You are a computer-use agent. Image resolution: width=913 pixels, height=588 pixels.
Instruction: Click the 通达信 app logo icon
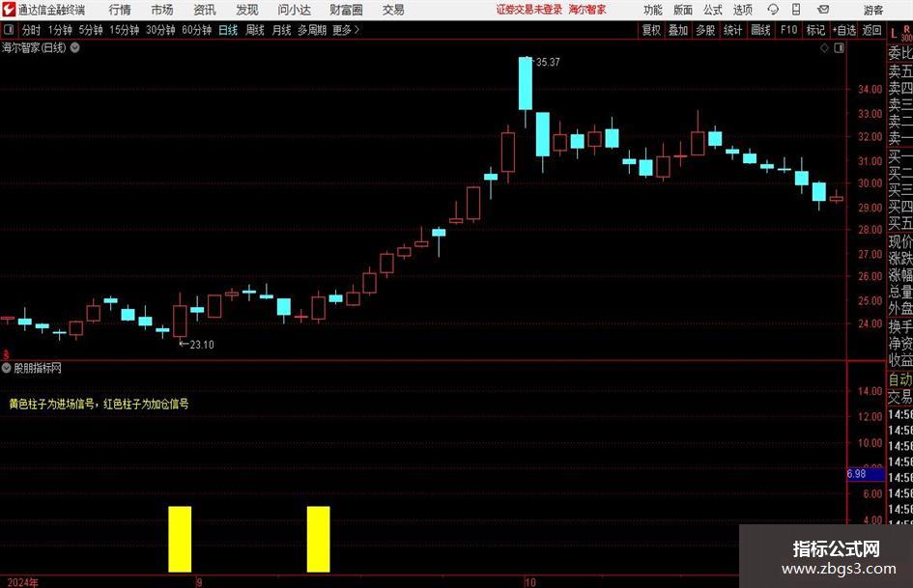coord(9,10)
